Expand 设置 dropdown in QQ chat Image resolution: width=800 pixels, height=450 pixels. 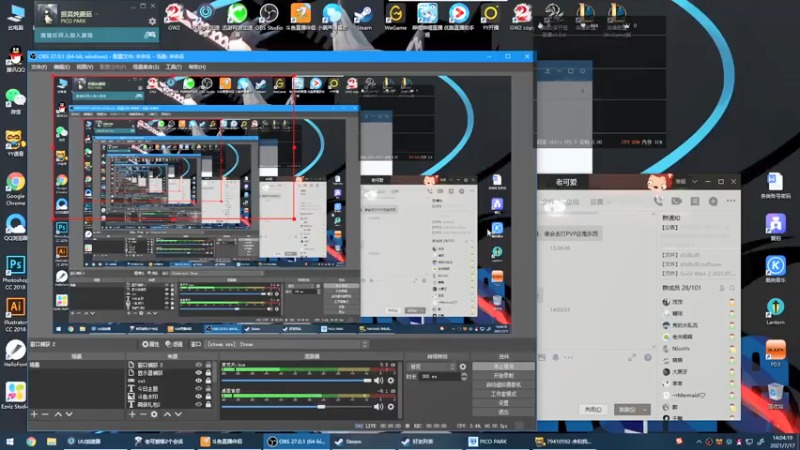point(600,202)
